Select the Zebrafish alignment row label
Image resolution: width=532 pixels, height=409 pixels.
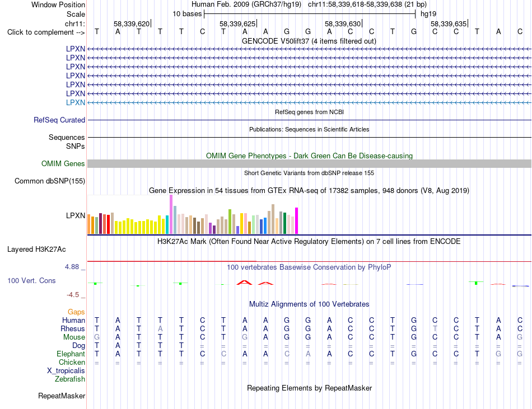(x=70, y=379)
